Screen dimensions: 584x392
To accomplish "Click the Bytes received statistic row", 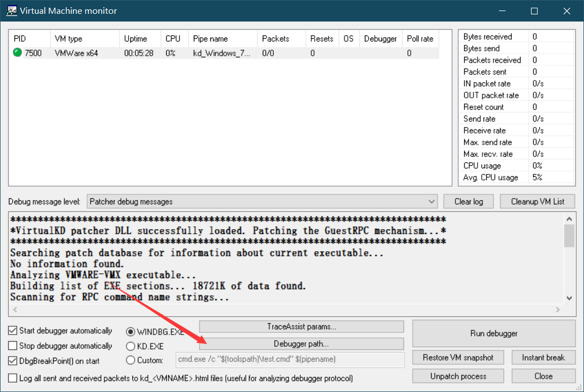I will pos(516,36).
